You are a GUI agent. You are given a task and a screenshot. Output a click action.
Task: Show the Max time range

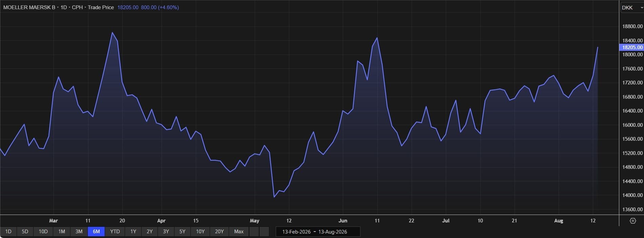click(239, 232)
